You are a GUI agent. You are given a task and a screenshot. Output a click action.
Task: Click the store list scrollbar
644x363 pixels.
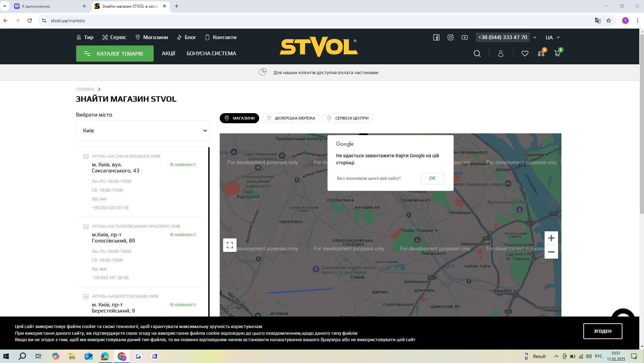tap(209, 232)
